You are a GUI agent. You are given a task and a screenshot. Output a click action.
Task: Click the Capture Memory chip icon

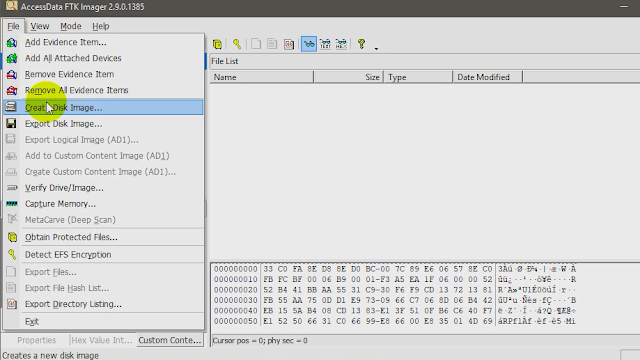(12, 203)
